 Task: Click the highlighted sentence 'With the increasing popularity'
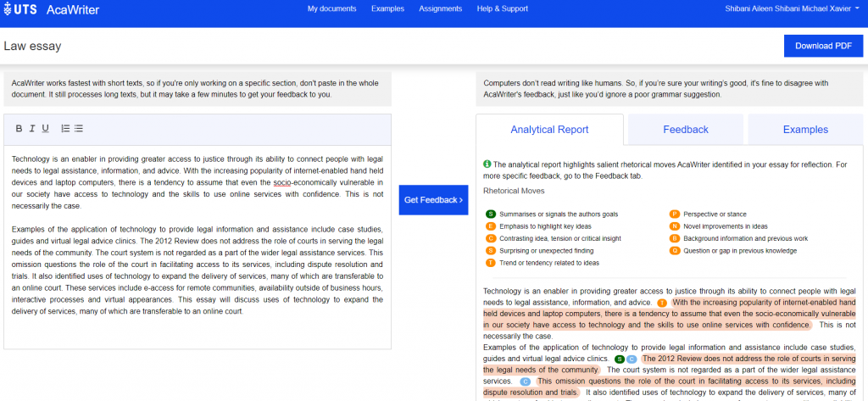670,314
